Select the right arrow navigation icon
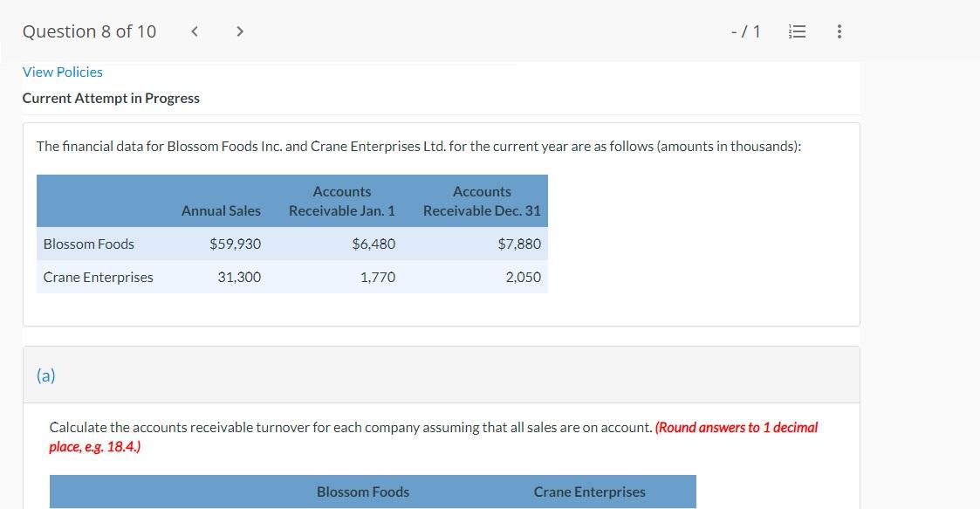Screen dimensions: 980x509 pos(239,31)
